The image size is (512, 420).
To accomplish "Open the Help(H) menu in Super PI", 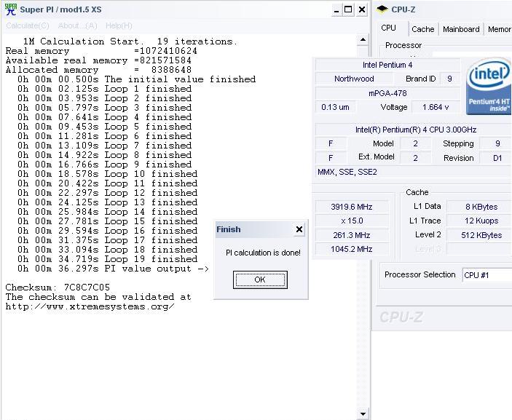I will (x=119, y=25).
